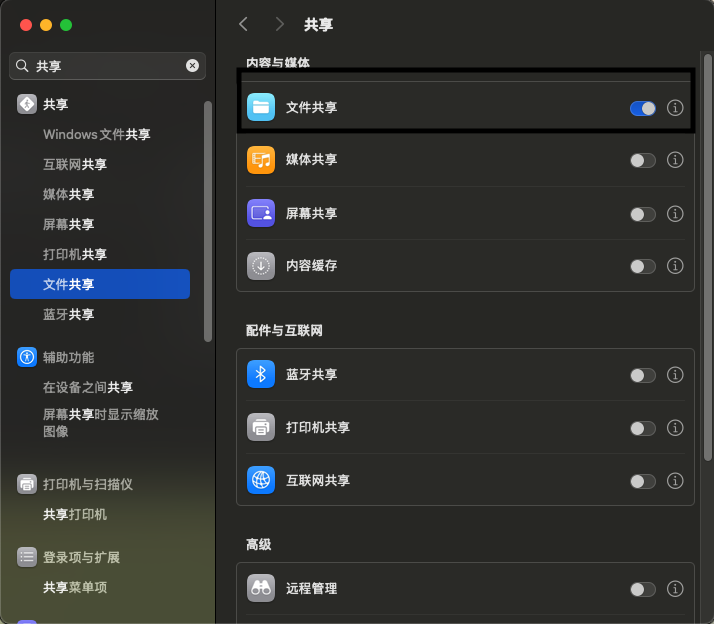Enable the 蓝牙共享 switch
Screen dimensions: 714x624
(643, 375)
